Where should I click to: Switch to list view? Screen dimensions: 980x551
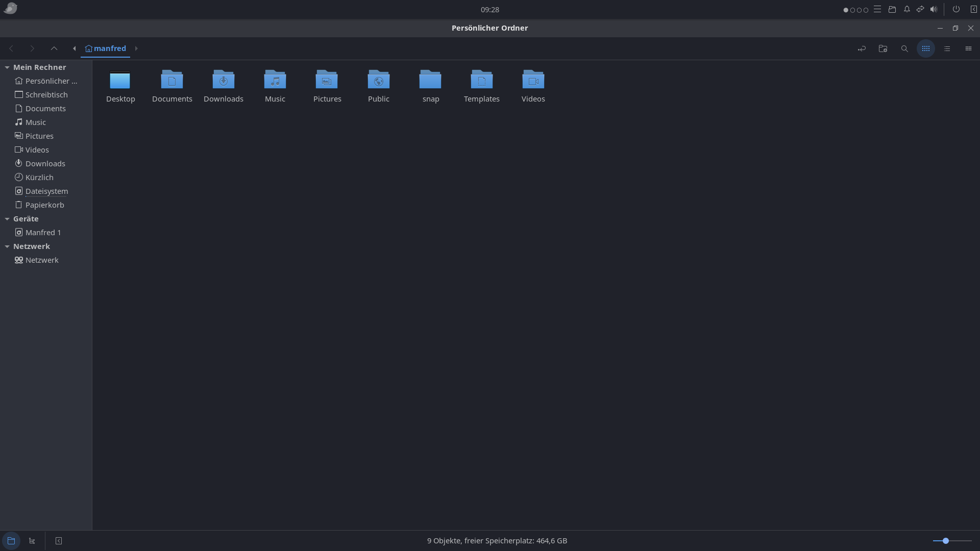click(x=947, y=48)
